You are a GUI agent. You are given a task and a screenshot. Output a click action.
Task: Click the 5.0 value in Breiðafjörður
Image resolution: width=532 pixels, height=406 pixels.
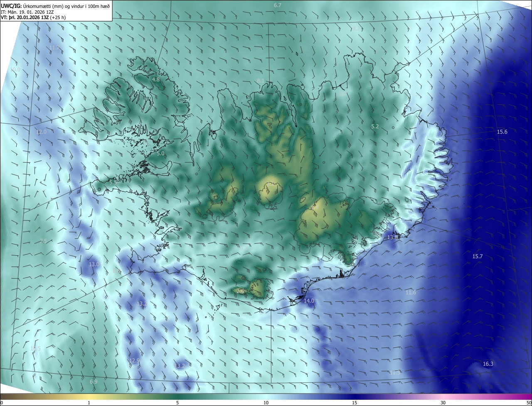[161, 154]
